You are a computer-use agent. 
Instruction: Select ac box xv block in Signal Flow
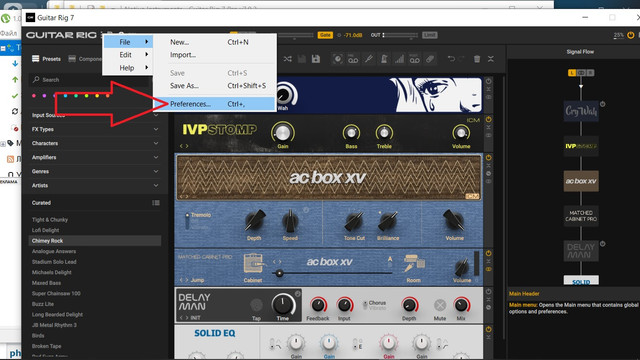(x=581, y=181)
